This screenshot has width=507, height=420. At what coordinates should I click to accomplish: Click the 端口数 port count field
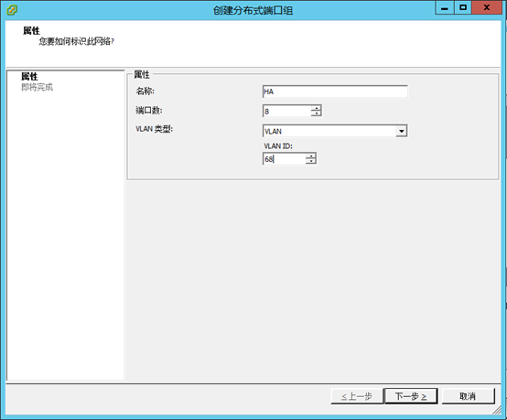286,111
